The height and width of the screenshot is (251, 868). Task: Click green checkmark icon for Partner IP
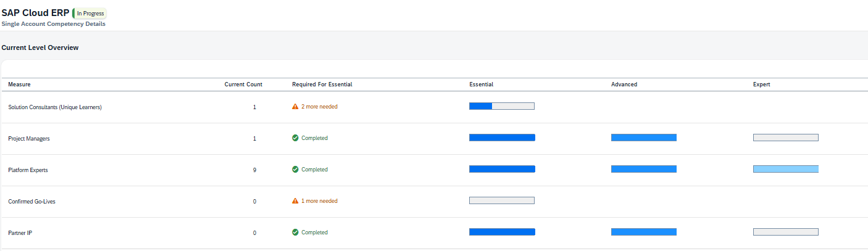pyautogui.click(x=295, y=232)
